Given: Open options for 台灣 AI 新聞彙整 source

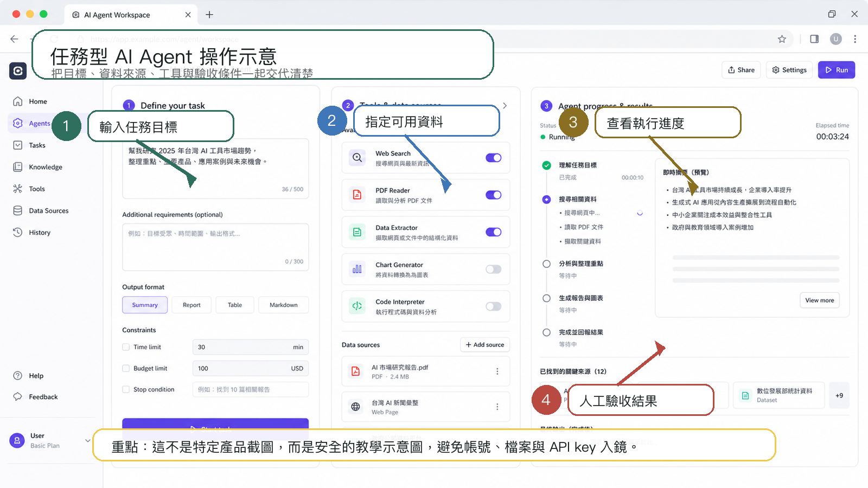Looking at the screenshot, I should pos(497,407).
